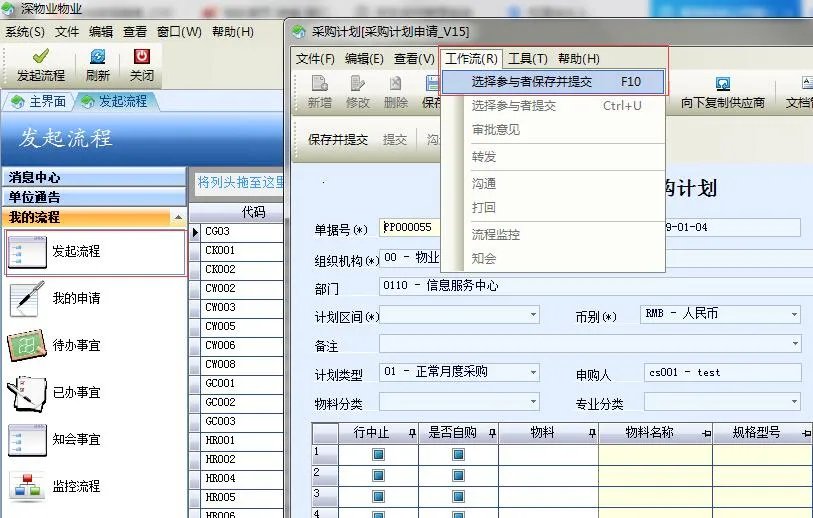Image resolution: width=813 pixels, height=518 pixels.
Task: Open the 币别 RMB dropdown
Action: click(x=794, y=314)
